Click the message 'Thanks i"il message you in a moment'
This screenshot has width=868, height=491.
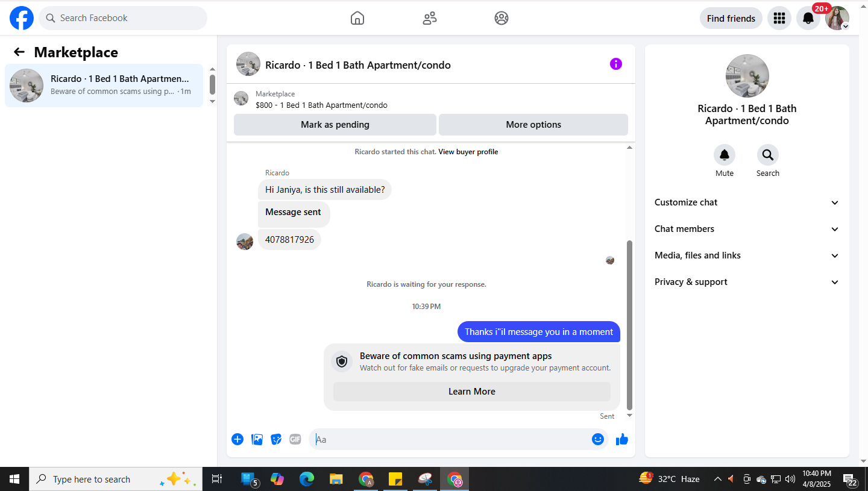[539, 332]
